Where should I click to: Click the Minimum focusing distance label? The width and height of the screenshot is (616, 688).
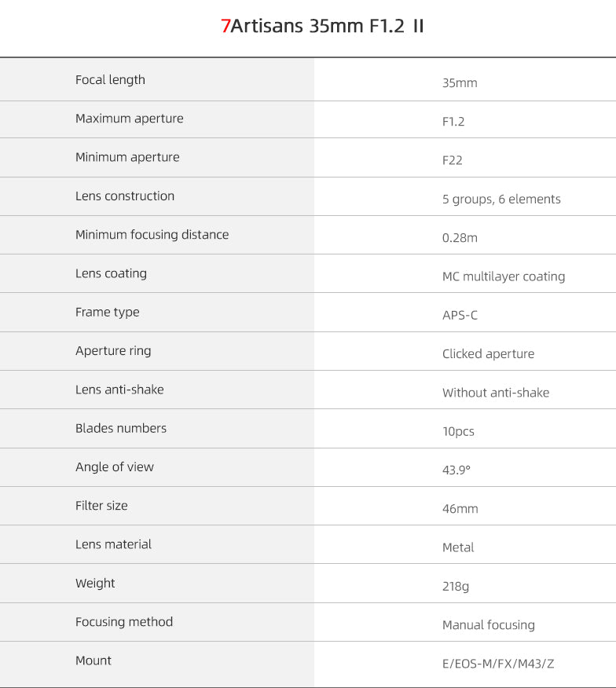[152, 235]
